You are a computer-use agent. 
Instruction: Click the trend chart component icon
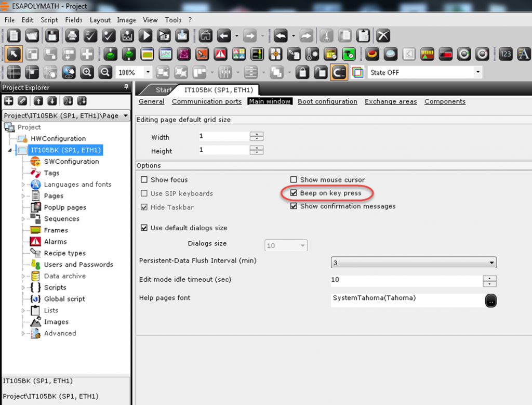click(166, 54)
